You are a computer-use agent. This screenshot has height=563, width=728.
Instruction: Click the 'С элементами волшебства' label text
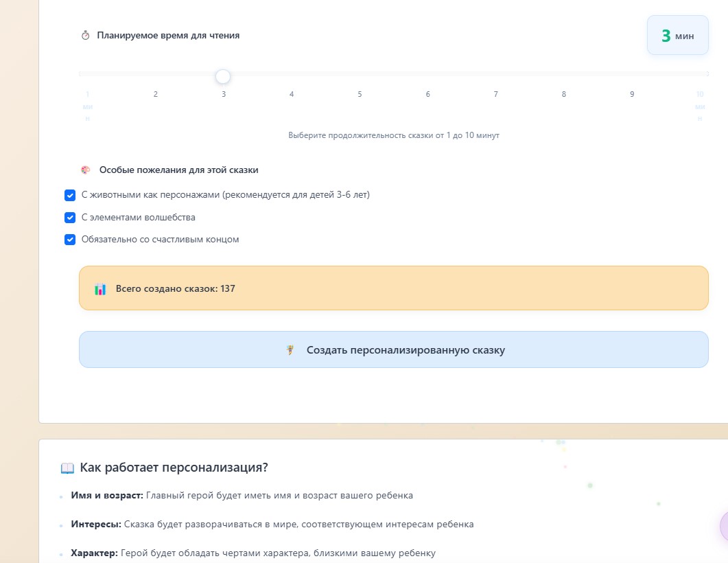point(139,218)
